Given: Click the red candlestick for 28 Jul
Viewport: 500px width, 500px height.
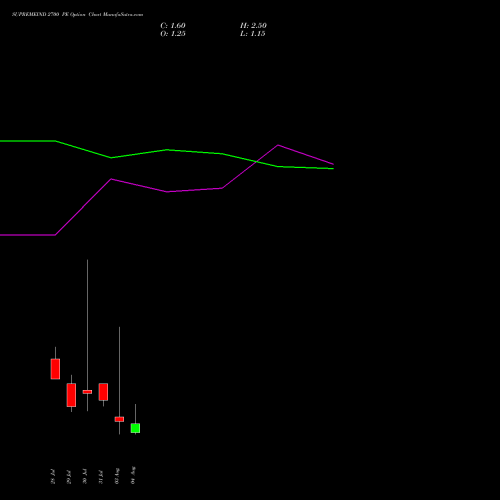Looking at the screenshot, I should pos(55,369).
